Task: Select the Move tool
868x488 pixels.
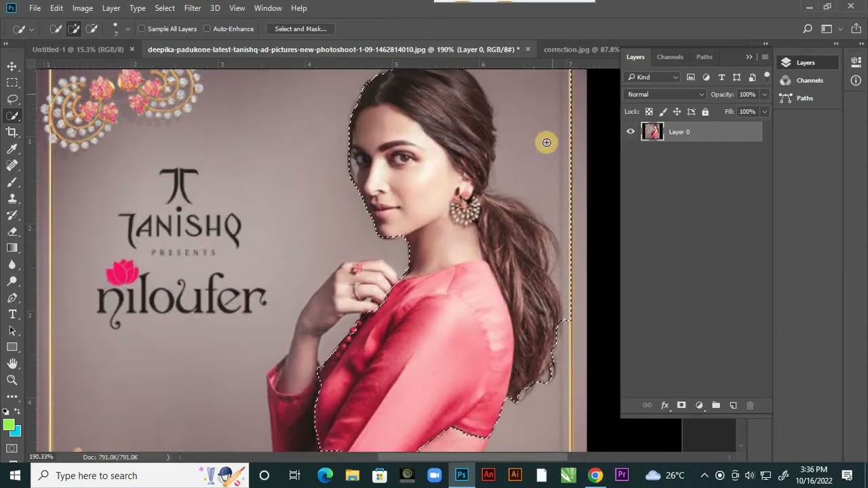Action: [x=12, y=66]
